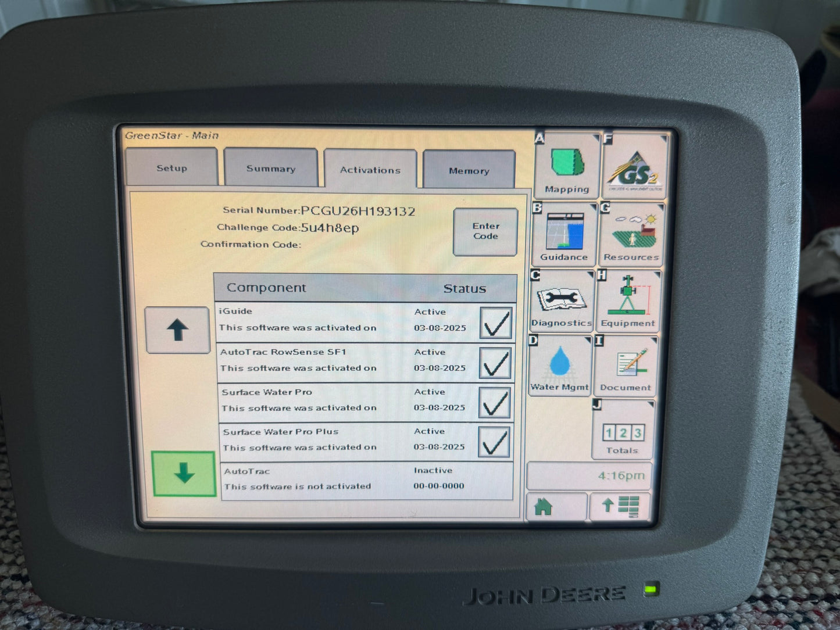Click the Component column header
840x630 pixels.
click(266, 288)
